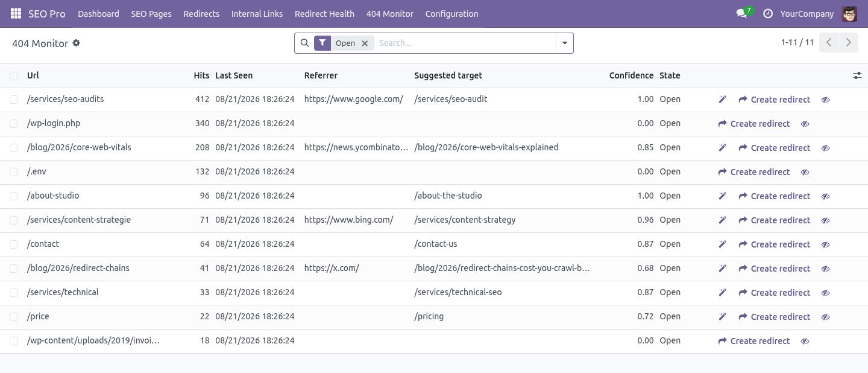Open the activities clock icon
The height and width of the screenshot is (373, 868).
767,13
